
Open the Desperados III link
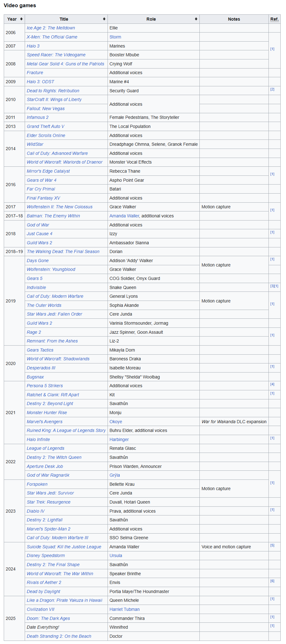[x=41, y=368]
